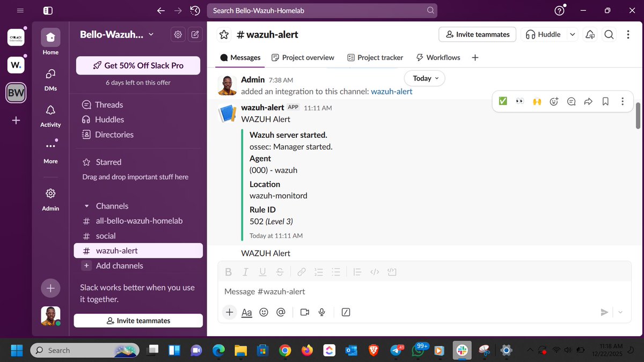Toggle inline code formatting in composer
Screen dimensions: 644x362
pos(375,272)
